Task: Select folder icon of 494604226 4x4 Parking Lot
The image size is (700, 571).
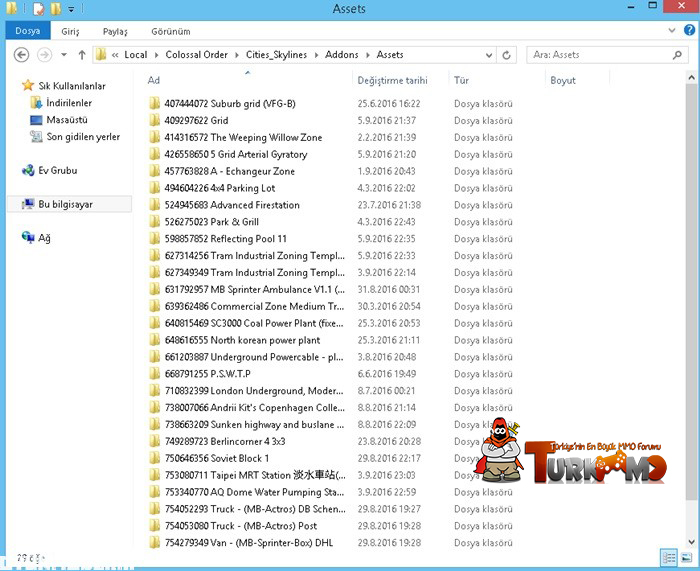Action: [154, 188]
